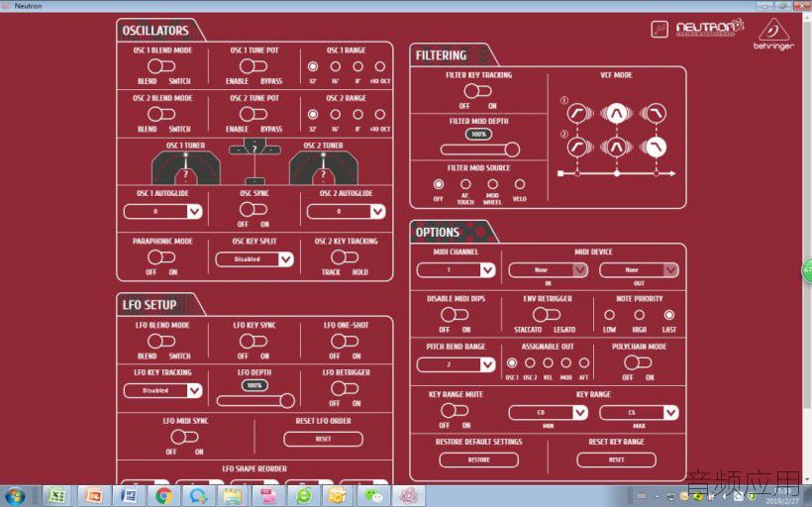Open MIDI Channel dropdown
The width and height of the screenshot is (812, 507).
point(456,269)
